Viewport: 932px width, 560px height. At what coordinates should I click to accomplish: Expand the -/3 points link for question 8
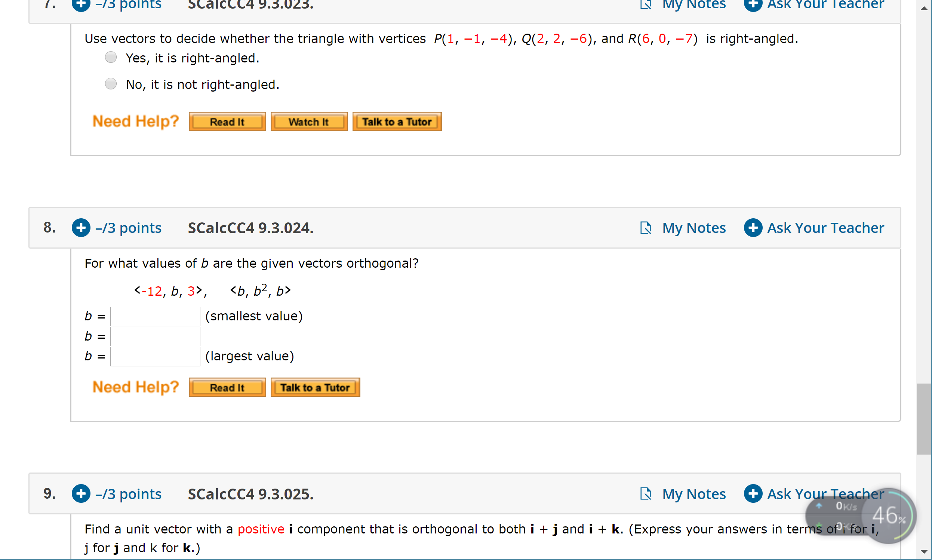pos(128,228)
